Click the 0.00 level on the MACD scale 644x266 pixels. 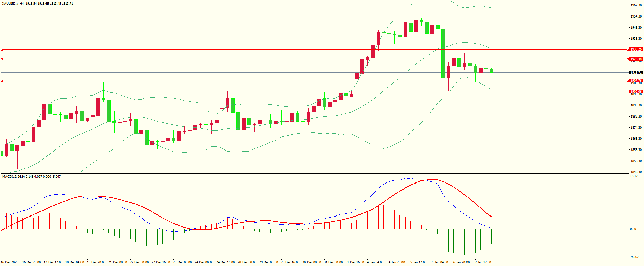click(x=633, y=229)
